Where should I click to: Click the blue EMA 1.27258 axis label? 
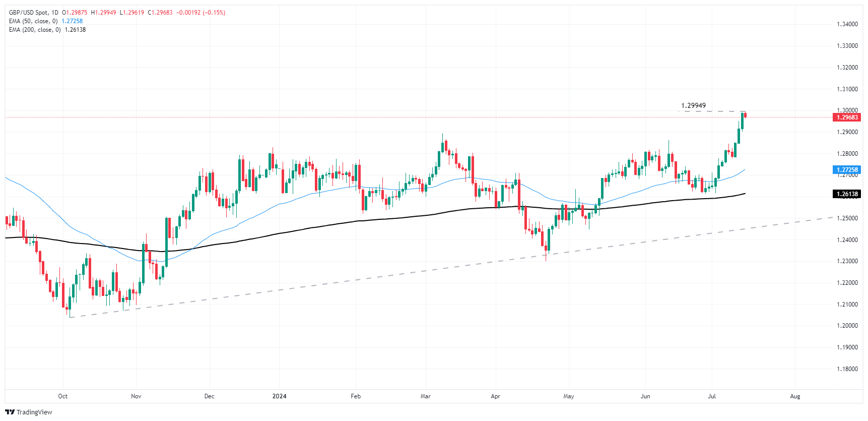(847, 170)
